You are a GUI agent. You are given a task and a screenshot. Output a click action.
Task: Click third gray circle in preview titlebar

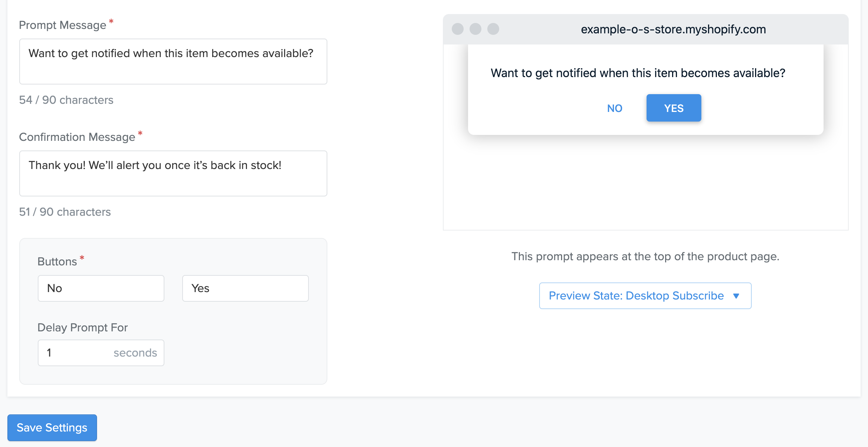[493, 29]
